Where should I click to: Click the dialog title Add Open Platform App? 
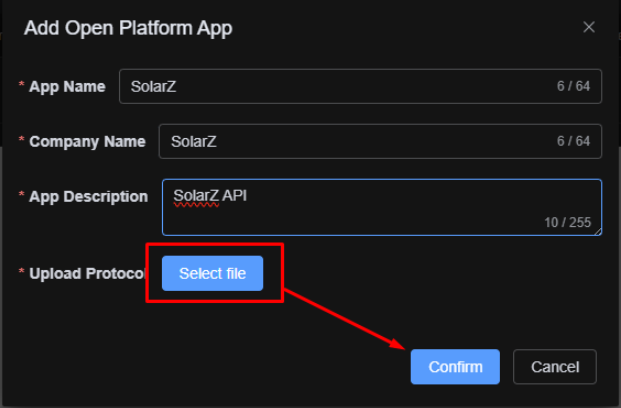(128, 28)
